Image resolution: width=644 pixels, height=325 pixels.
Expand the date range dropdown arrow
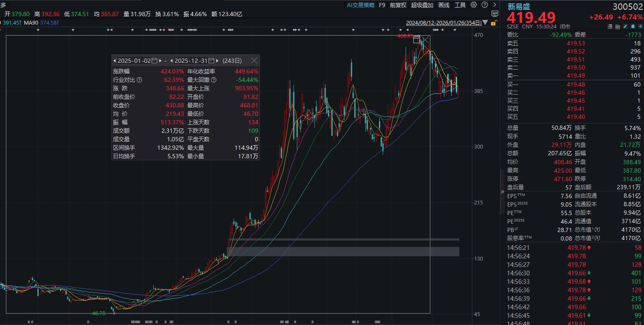coord(485,22)
